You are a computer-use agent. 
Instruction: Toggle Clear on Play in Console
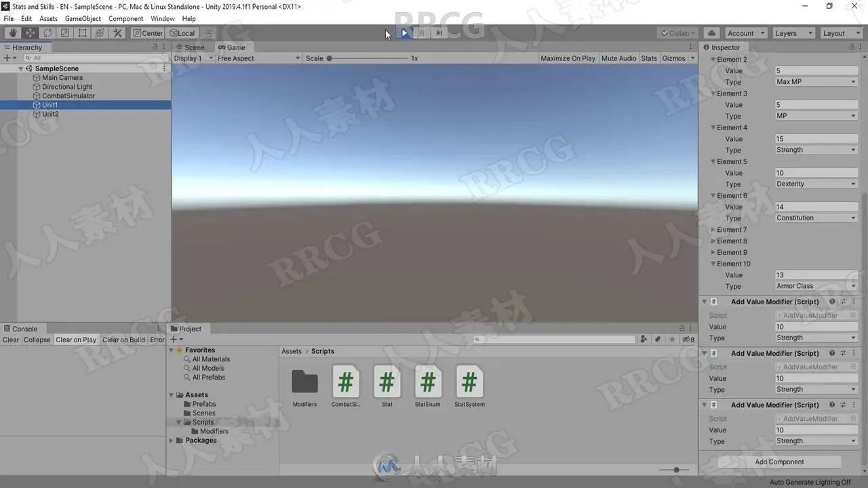coord(76,340)
